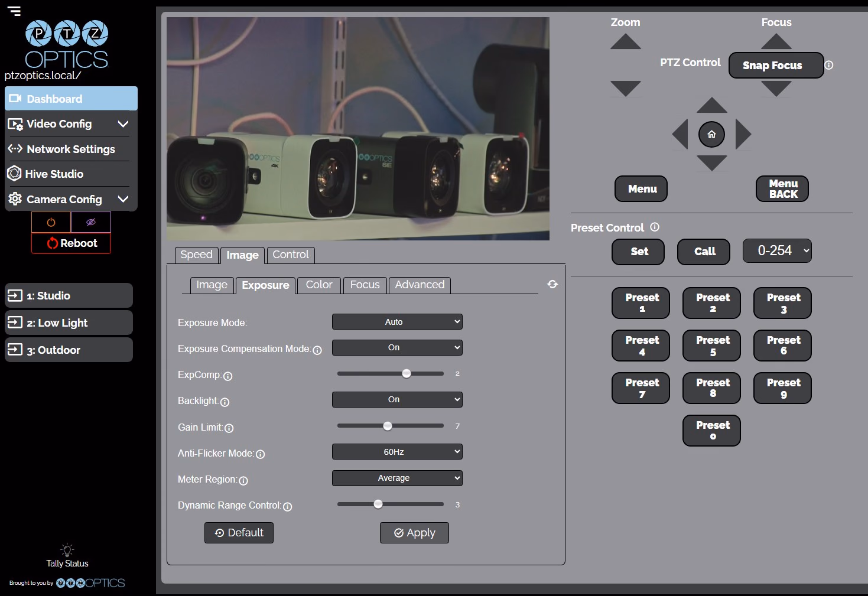The image size is (868, 596).
Task: Click the Snap Focus button
Action: point(776,65)
